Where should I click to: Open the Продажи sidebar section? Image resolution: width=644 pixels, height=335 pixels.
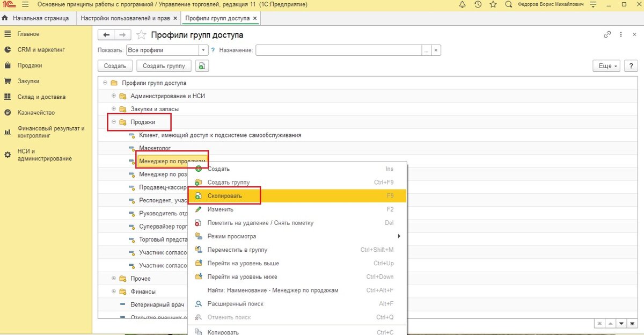click(x=30, y=65)
